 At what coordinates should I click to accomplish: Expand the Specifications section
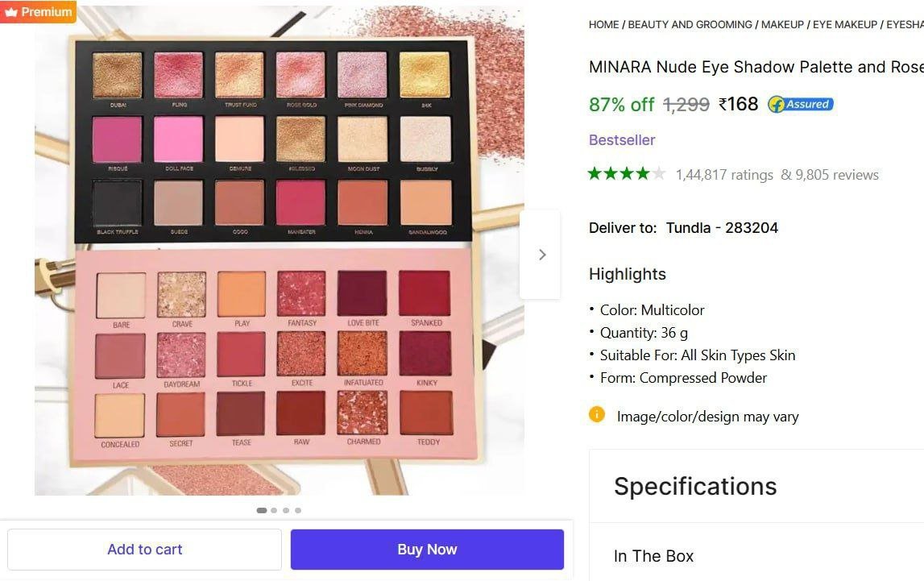pos(695,486)
